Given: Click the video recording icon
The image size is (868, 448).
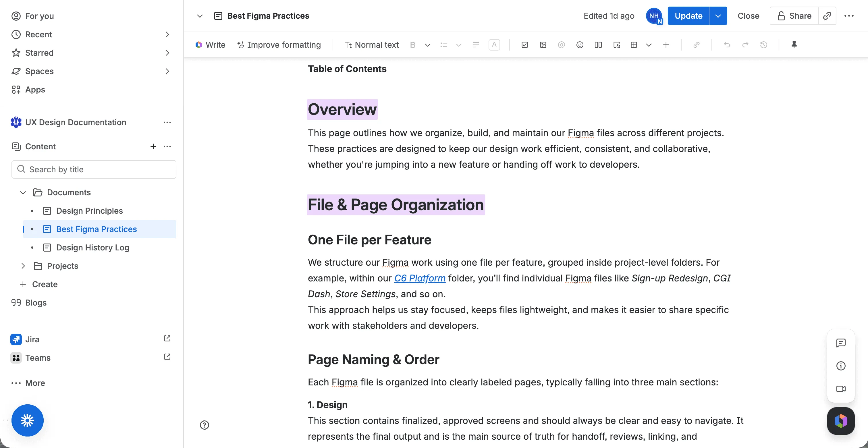Looking at the screenshot, I should [x=841, y=389].
